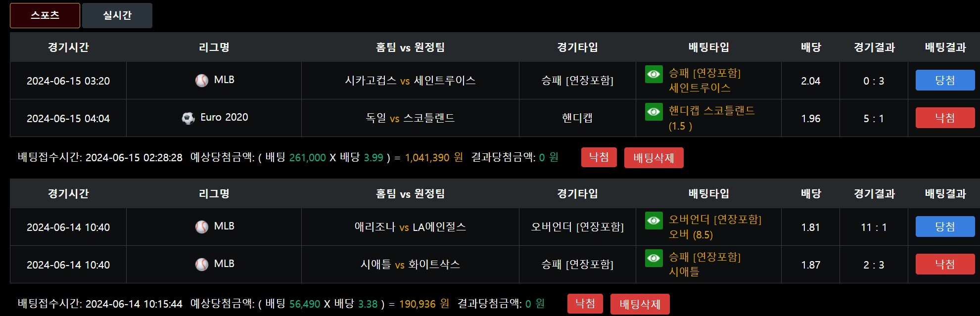Toggle the eye icon for 세인트루이스 bet
This screenshot has width=980, height=316.
(x=653, y=74)
